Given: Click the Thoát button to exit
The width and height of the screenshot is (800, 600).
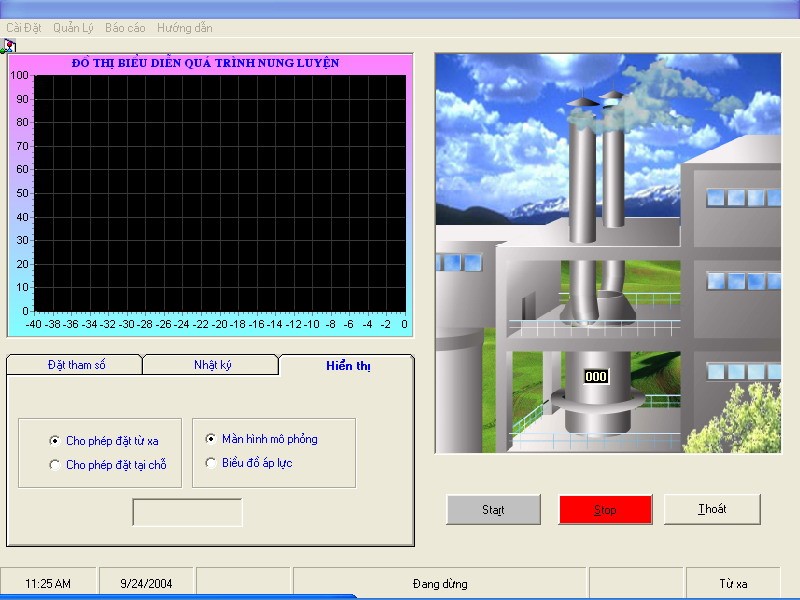Looking at the screenshot, I should tap(712, 509).
